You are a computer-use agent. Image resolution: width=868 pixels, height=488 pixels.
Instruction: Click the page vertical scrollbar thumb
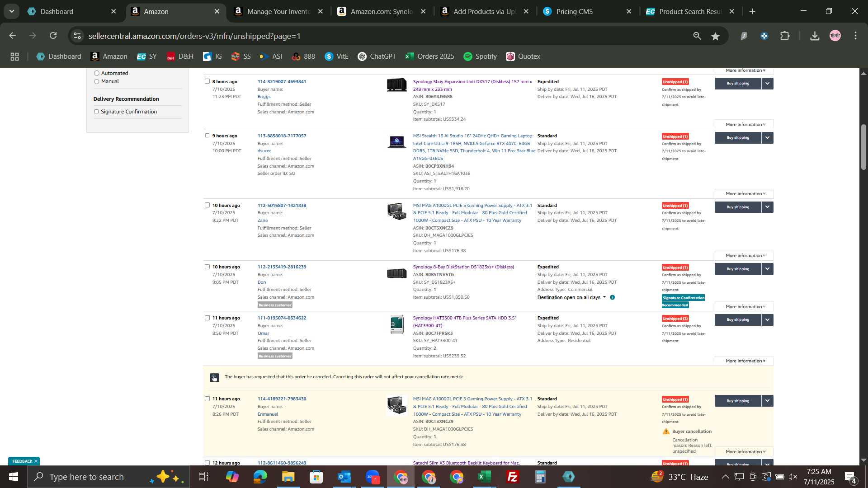click(x=863, y=147)
